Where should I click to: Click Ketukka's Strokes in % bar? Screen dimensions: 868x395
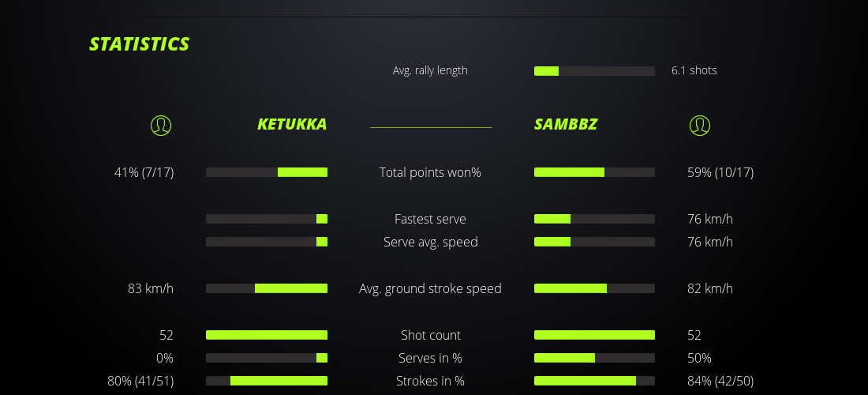267,381
